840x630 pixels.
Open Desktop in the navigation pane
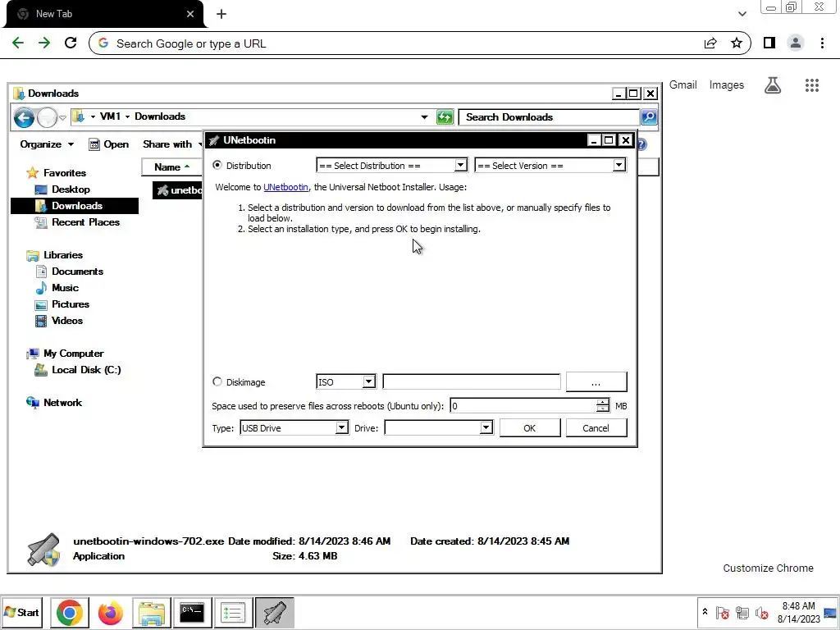(x=62, y=189)
